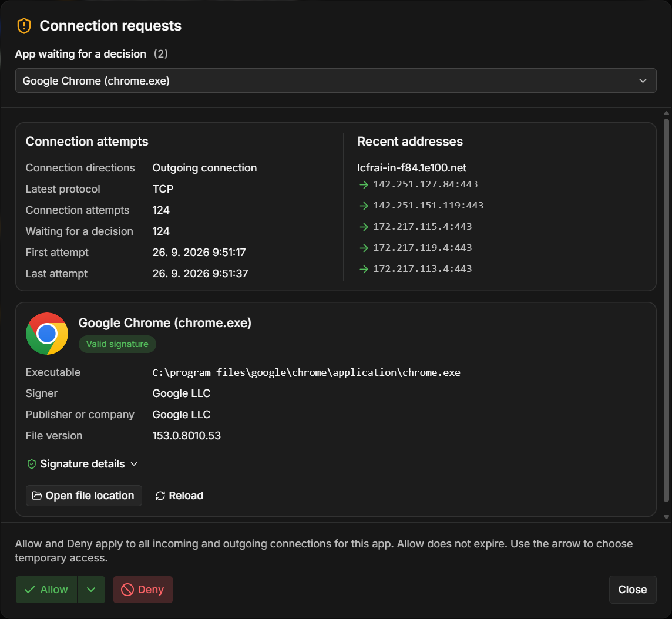
Task: Click the scrollbar up arrow
Action: [666, 113]
